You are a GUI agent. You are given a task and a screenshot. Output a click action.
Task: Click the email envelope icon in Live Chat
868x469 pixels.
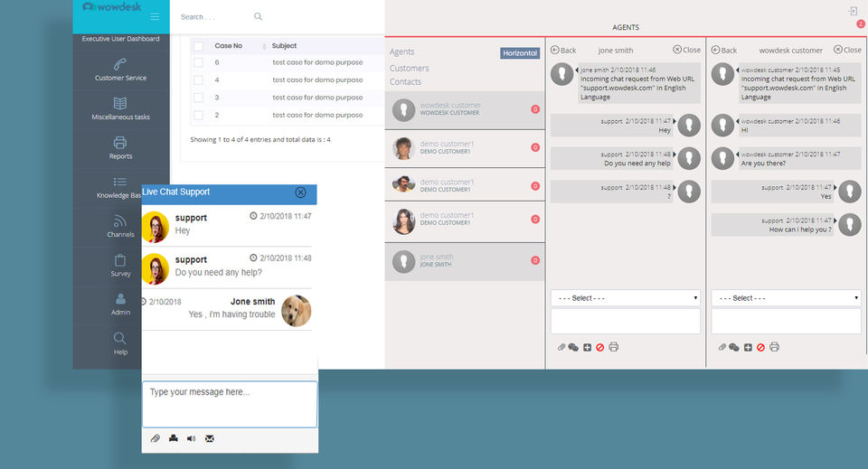[x=209, y=438]
